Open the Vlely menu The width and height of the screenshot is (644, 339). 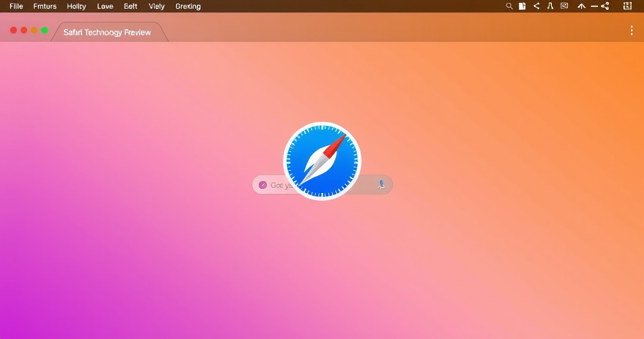[157, 6]
